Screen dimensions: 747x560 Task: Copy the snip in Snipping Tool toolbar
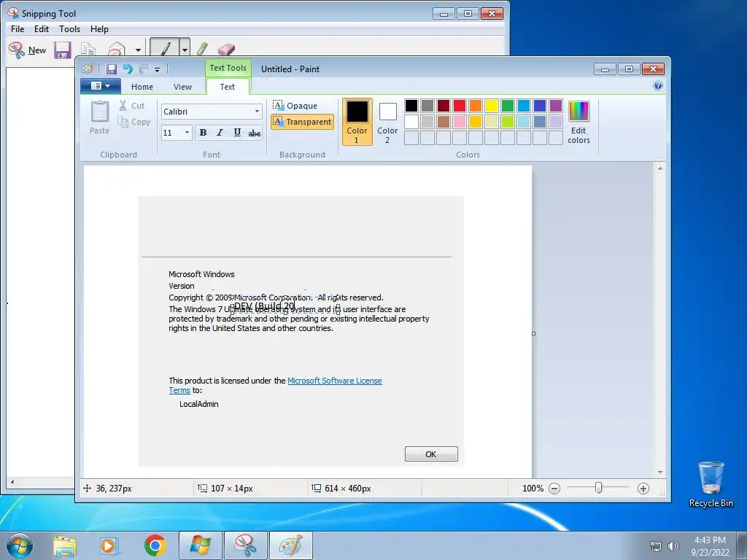pyautogui.click(x=88, y=50)
